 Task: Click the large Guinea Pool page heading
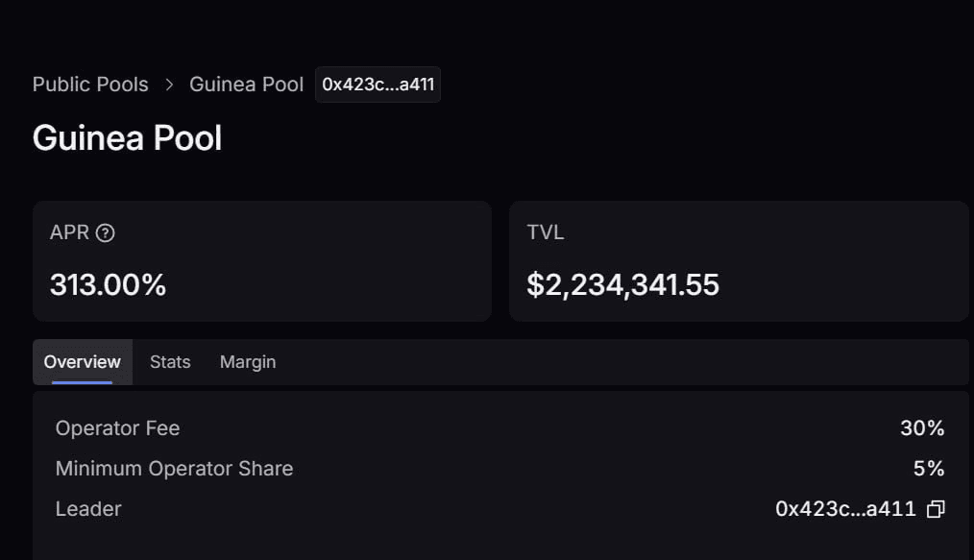click(x=127, y=138)
